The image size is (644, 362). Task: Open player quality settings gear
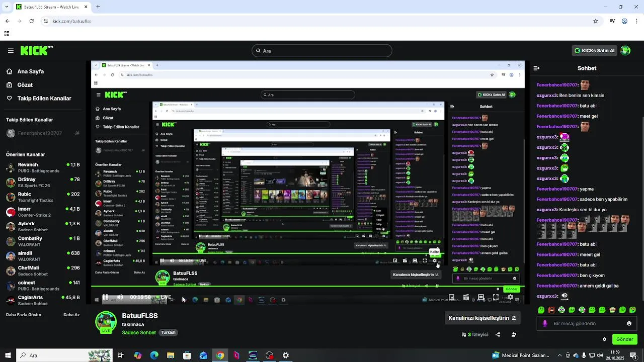coord(510,297)
